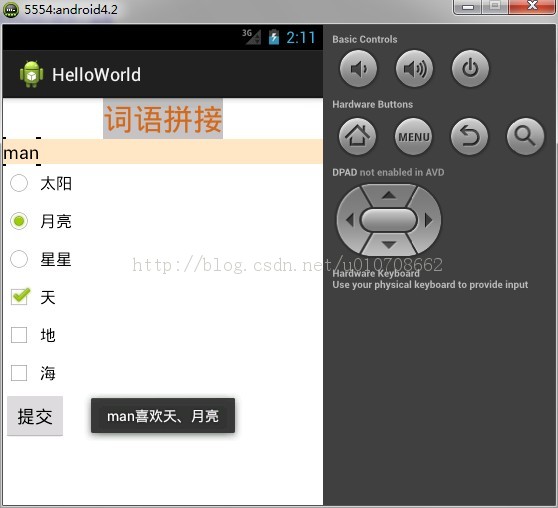This screenshot has height=508, width=558.
Task: Select the 太阳 radio button
Action: 19,183
